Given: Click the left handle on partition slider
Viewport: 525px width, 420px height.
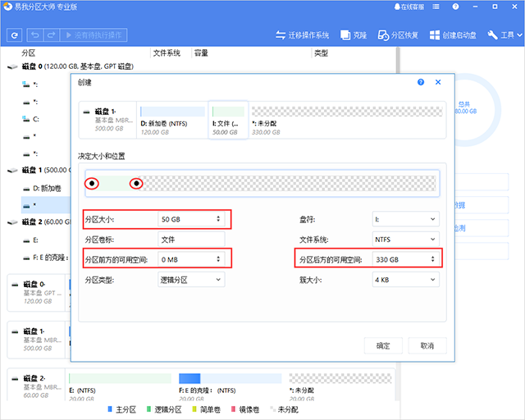Looking at the screenshot, I should tap(93, 183).
